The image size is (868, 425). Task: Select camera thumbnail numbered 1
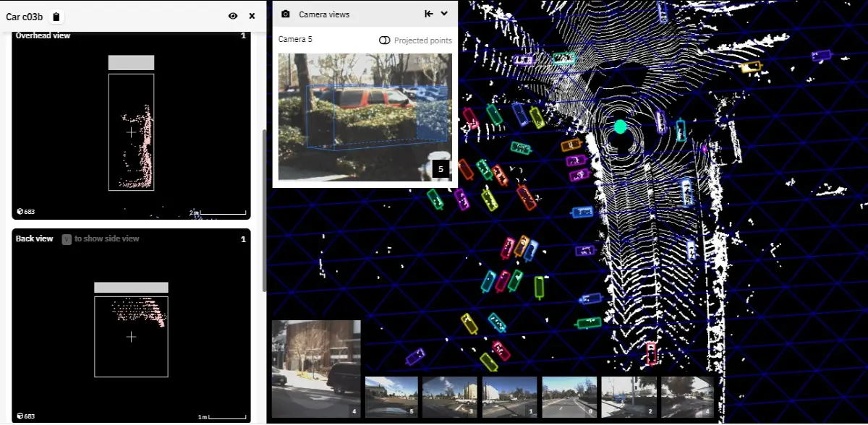tap(510, 397)
